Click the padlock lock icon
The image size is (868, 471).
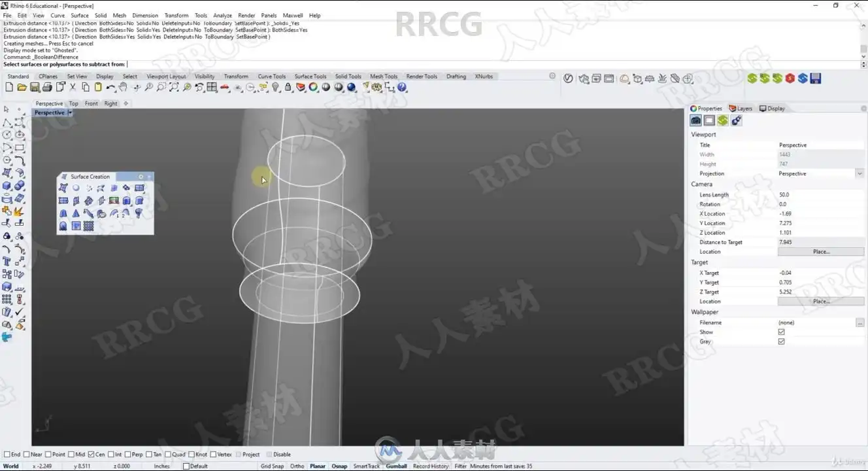pyautogui.click(x=288, y=87)
